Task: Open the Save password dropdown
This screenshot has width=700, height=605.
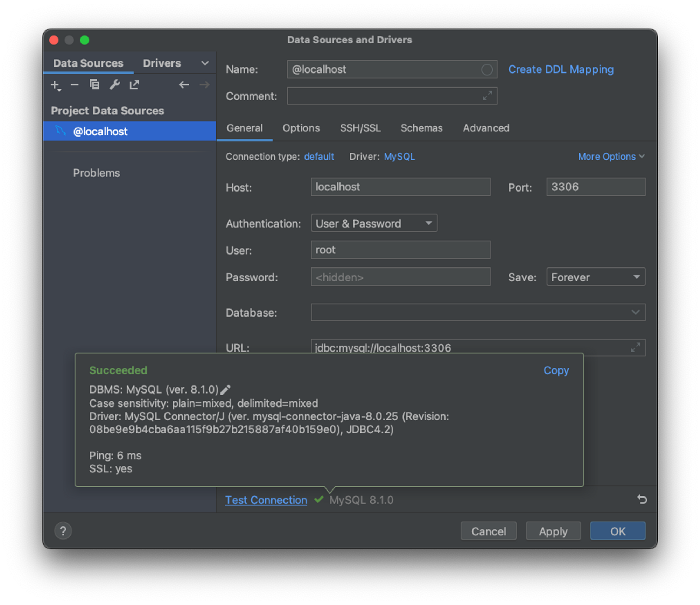Action: click(595, 277)
